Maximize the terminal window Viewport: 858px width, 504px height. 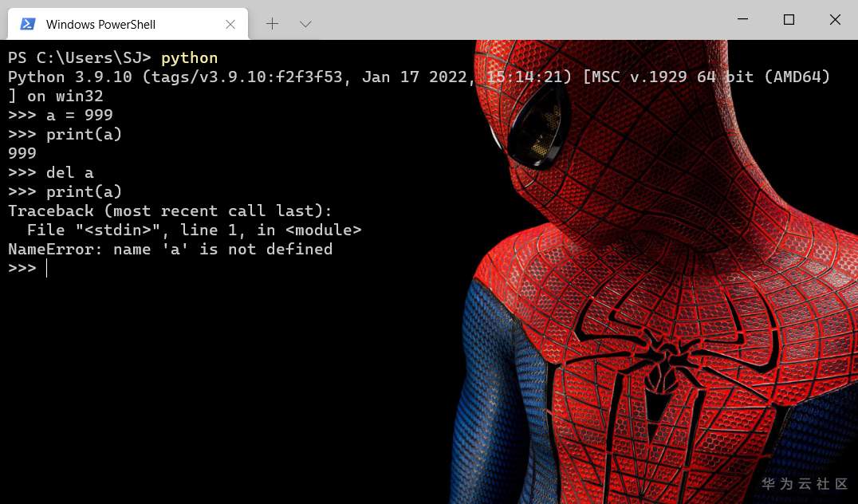pyautogui.click(x=789, y=19)
